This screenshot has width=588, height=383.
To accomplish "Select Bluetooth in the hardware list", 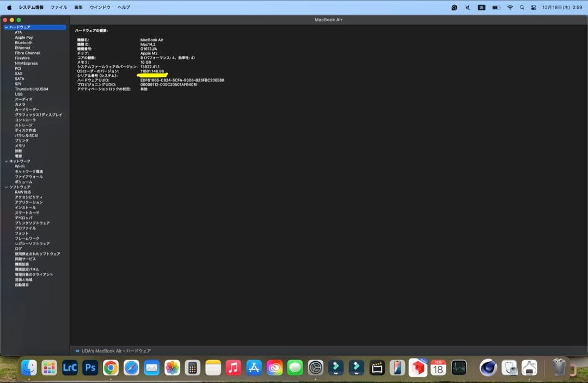I will [x=23, y=42].
